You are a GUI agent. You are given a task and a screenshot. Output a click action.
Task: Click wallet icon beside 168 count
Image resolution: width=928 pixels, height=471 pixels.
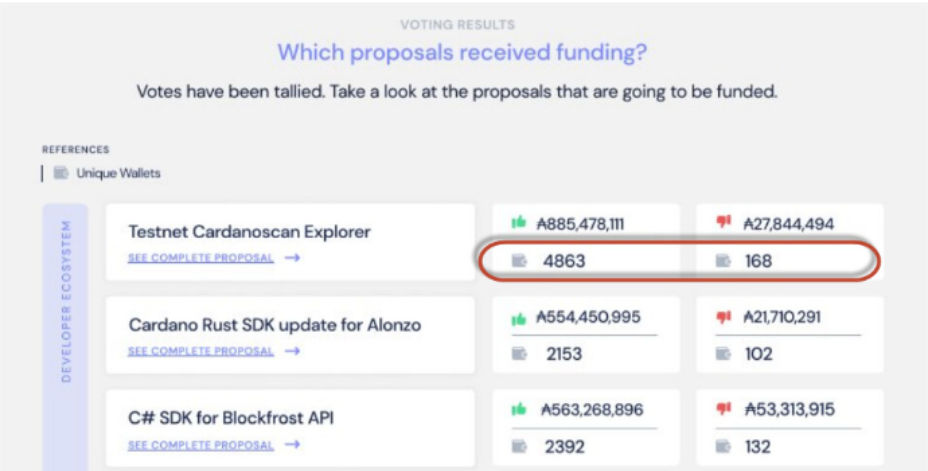pos(724,262)
